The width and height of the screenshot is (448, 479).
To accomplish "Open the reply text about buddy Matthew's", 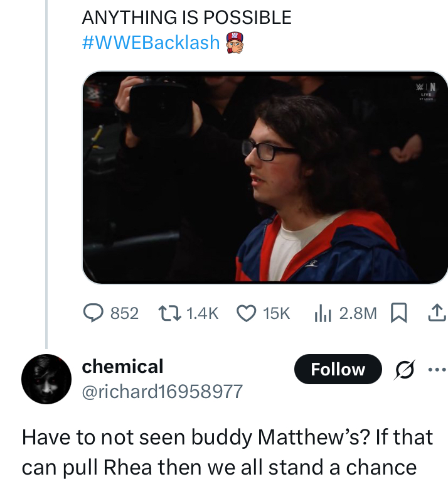I will tap(226, 451).
